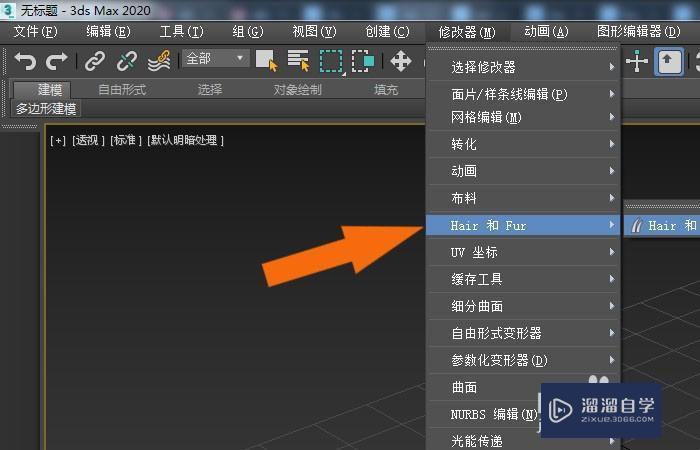Expand the 转化 submenu
This screenshot has height=450, width=700.
(x=523, y=144)
